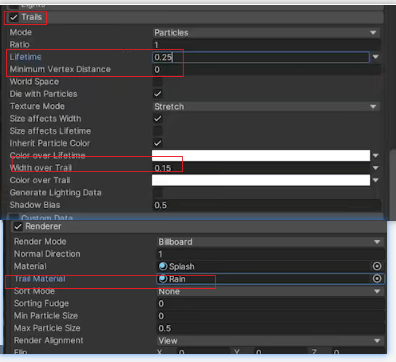Click the Renderer module header
Viewport: 396px width, 362px height.
(x=199, y=227)
